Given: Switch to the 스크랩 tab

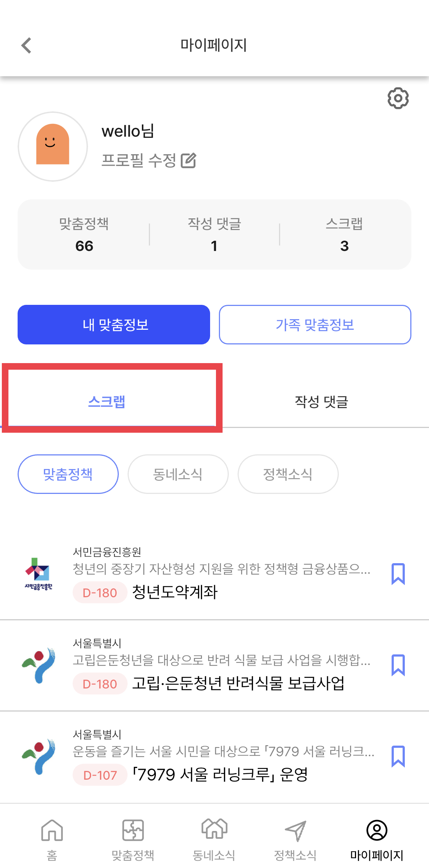Looking at the screenshot, I should (x=107, y=402).
